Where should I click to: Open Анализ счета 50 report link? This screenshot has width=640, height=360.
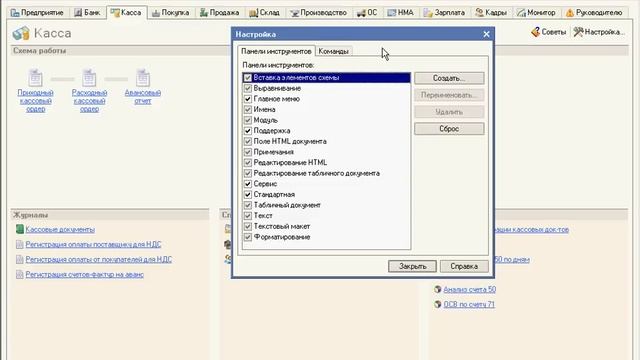tap(469, 289)
